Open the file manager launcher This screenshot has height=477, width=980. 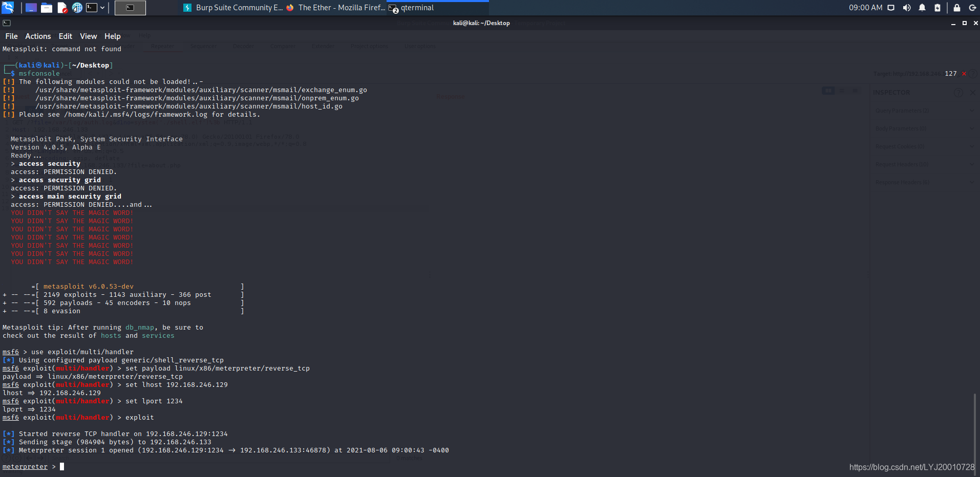click(x=47, y=8)
